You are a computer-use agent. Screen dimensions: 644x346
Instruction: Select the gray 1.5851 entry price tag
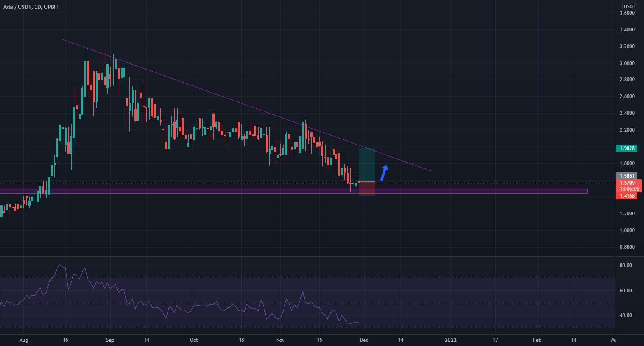tap(626, 176)
